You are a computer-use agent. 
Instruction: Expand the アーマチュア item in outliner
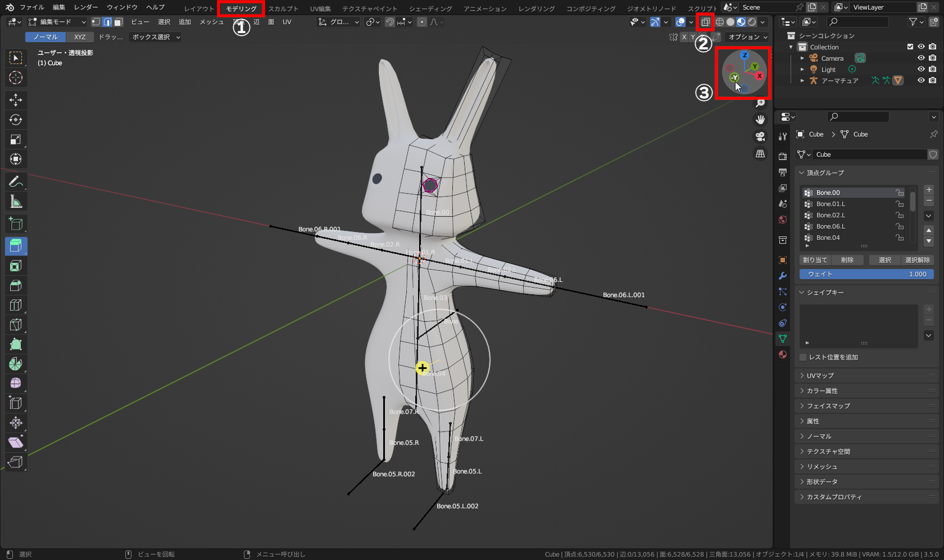pos(802,80)
